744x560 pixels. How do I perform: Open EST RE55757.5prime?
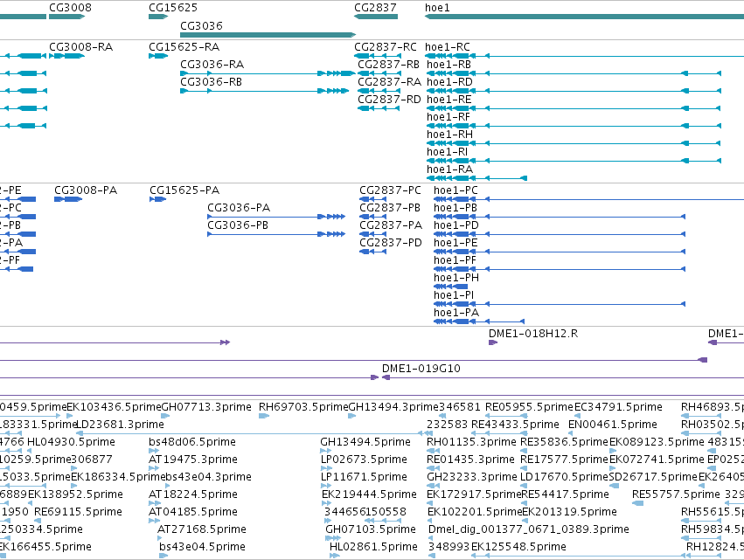click(x=676, y=494)
